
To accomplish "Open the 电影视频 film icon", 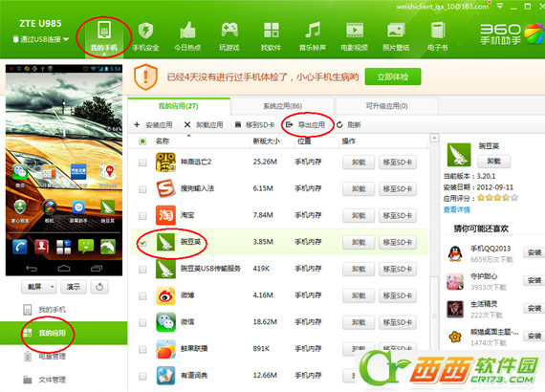I will pos(354,31).
